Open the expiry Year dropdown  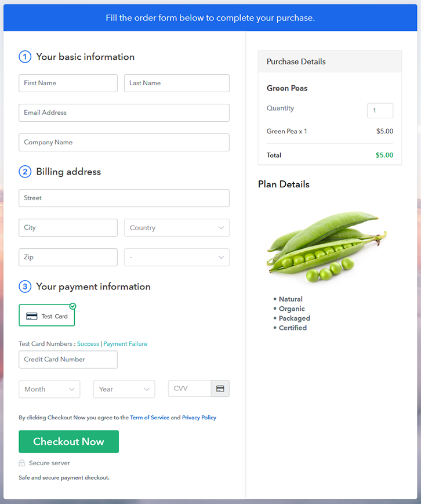click(x=124, y=389)
